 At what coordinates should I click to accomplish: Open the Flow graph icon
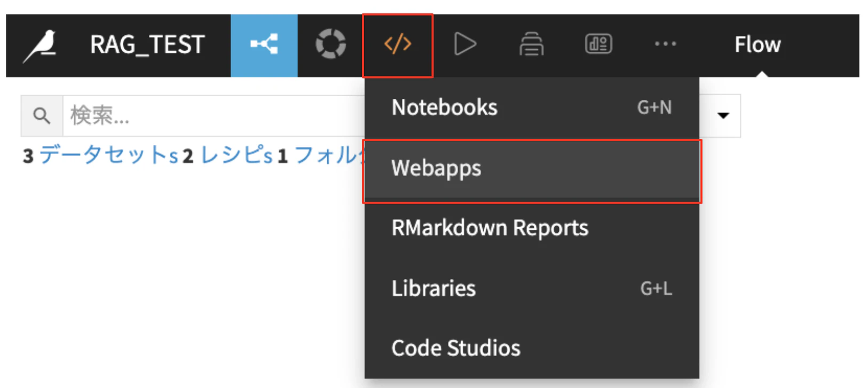point(264,45)
